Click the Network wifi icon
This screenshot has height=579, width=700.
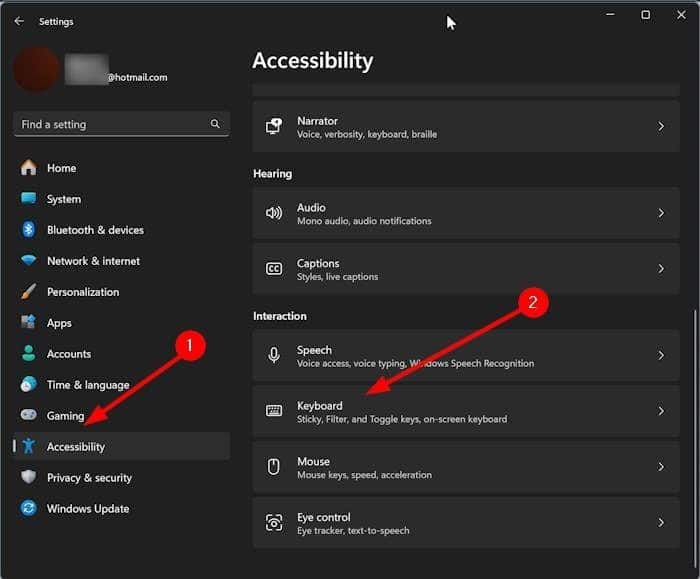pyautogui.click(x=29, y=260)
